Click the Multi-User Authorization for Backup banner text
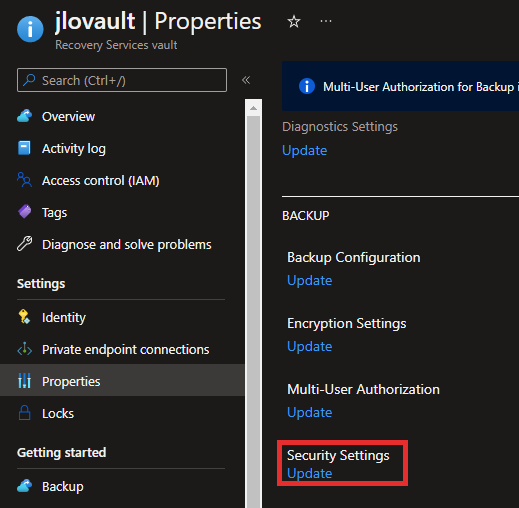 [x=421, y=87]
